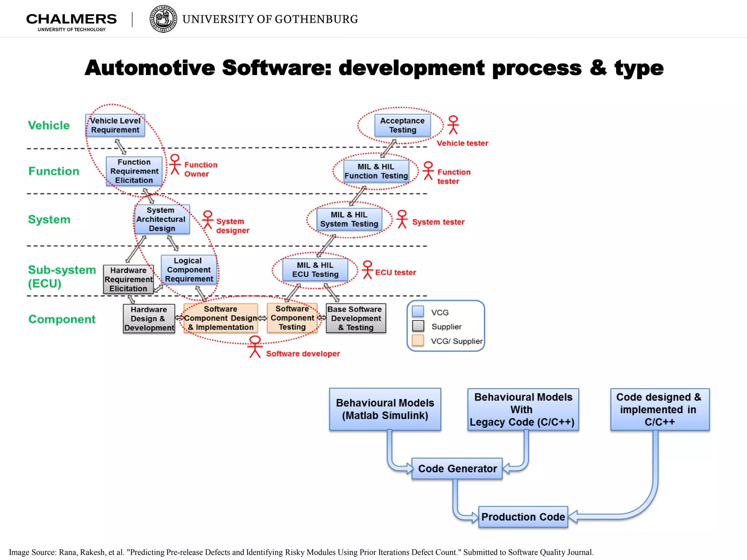Viewport: 747px width, 560px height.
Task: Click the System designer stick figure icon
Action: pos(208,219)
